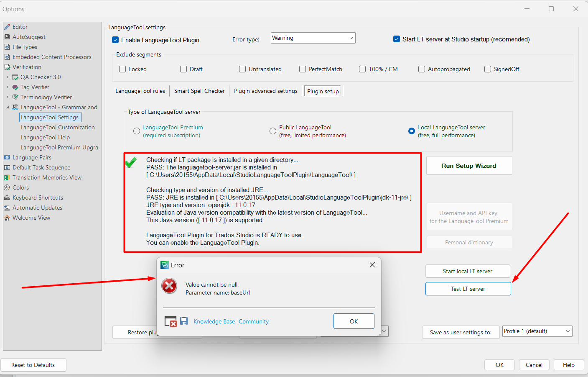Click OK in the Error dialog
Screen dimensions: 588x377
point(354,321)
